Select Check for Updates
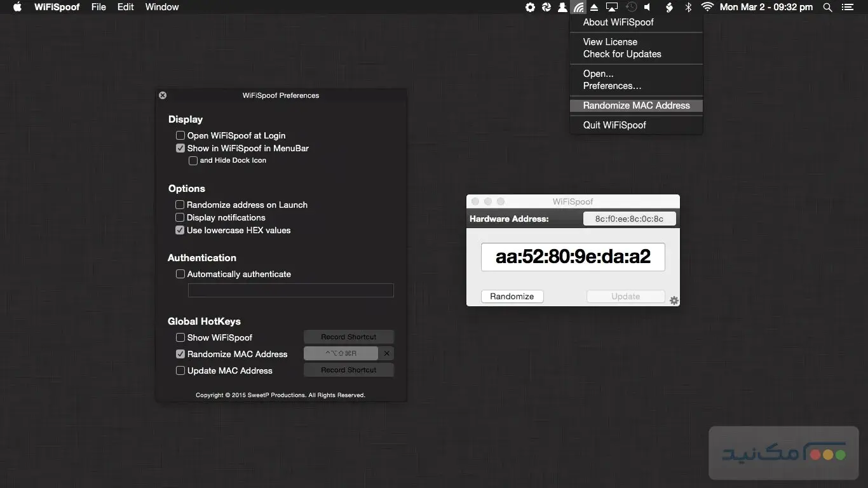Viewport: 868px width, 488px height. 621,54
